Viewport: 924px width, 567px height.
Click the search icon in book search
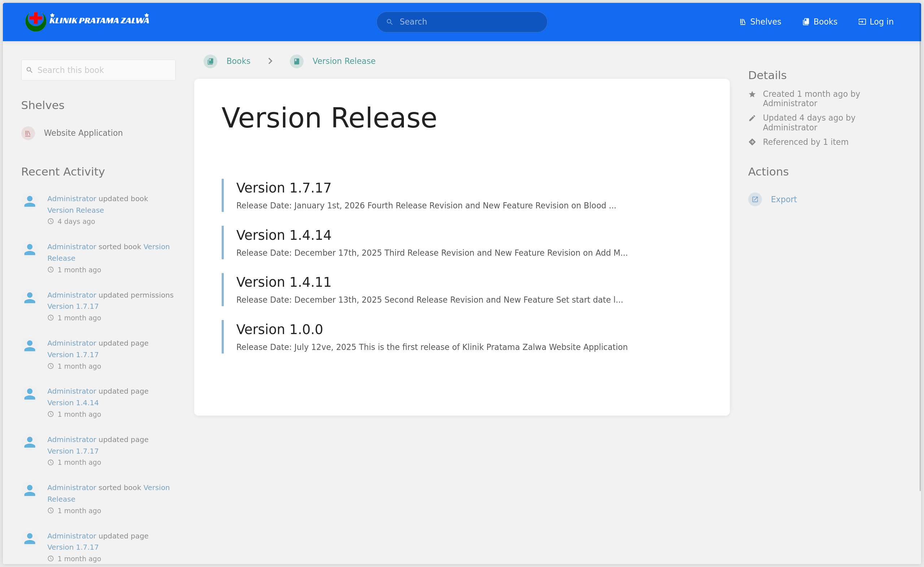tap(30, 70)
